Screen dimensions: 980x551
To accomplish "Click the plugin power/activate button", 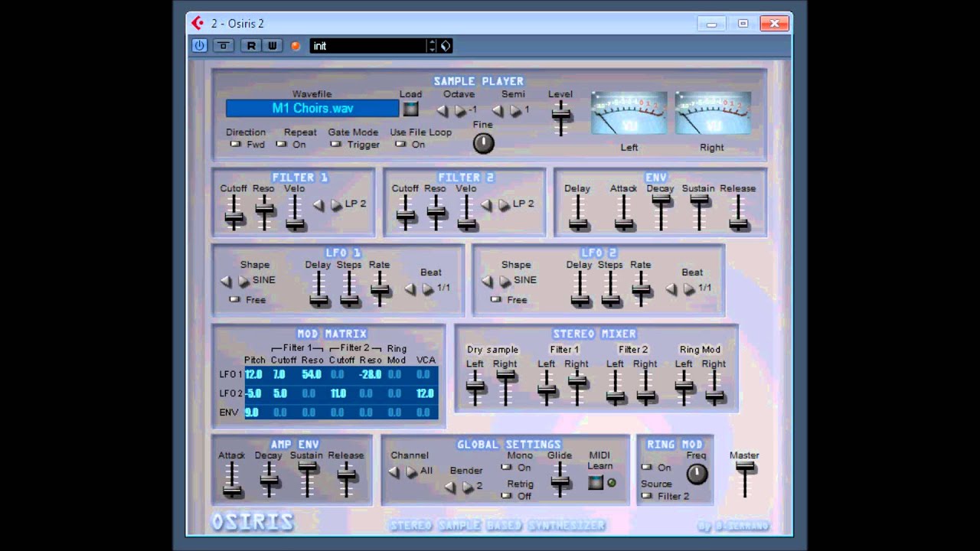I will tap(199, 46).
